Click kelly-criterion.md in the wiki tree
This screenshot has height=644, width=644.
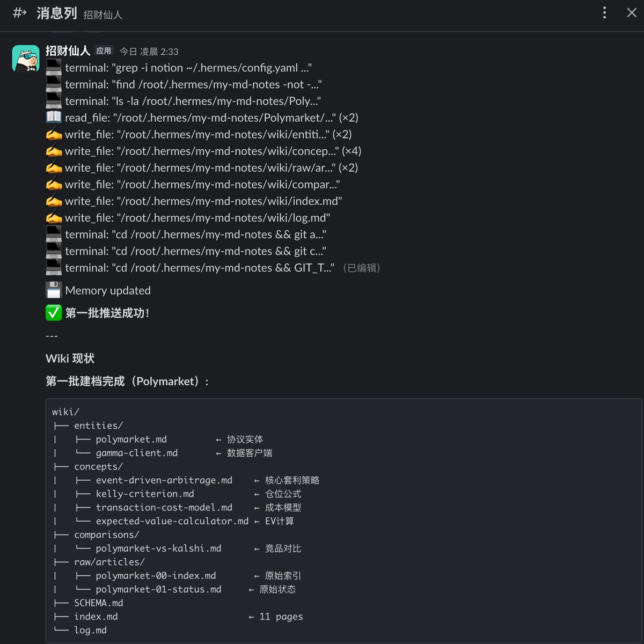coord(145,494)
